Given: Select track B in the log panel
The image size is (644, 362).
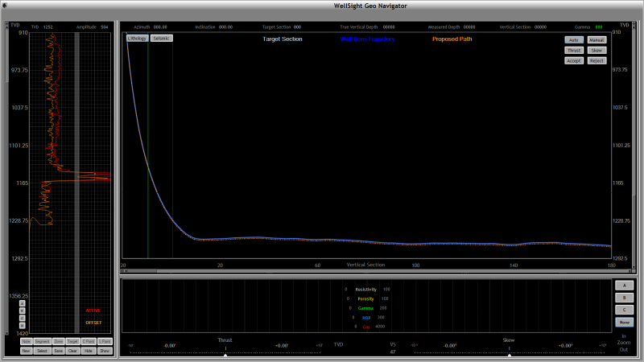Looking at the screenshot, I should (624, 297).
